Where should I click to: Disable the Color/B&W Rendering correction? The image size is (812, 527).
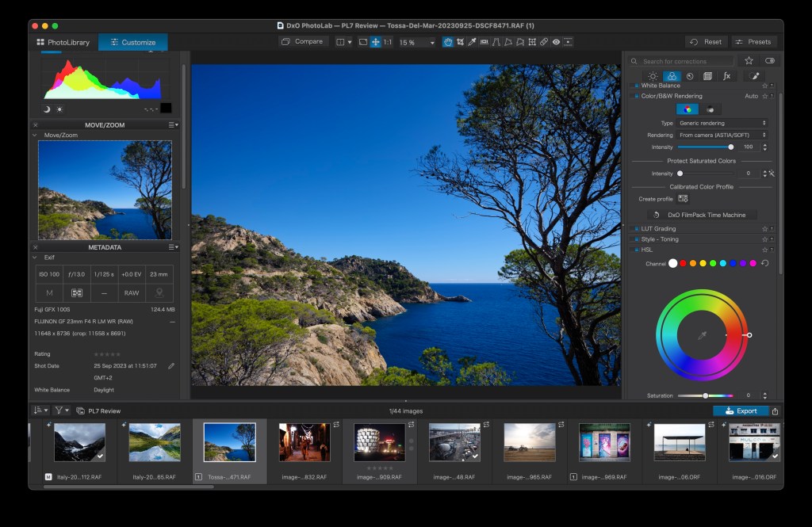(638, 96)
